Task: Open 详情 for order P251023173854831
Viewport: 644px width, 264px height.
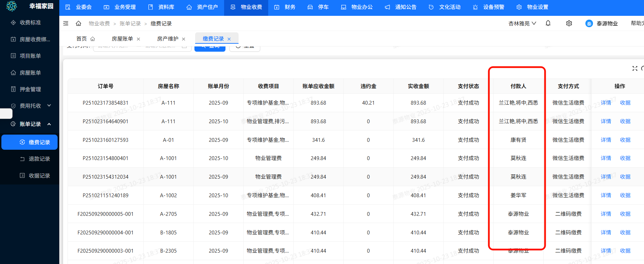Action: [x=606, y=103]
